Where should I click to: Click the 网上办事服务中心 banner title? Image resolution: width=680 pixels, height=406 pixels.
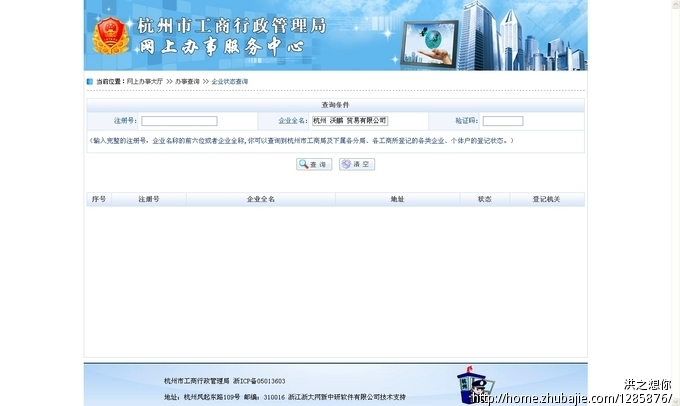222,46
